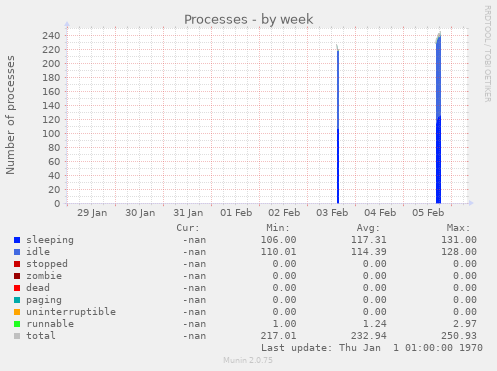The height and width of the screenshot is (371, 497).
Task: Select the 'idle' legend label
Action: [38, 252]
